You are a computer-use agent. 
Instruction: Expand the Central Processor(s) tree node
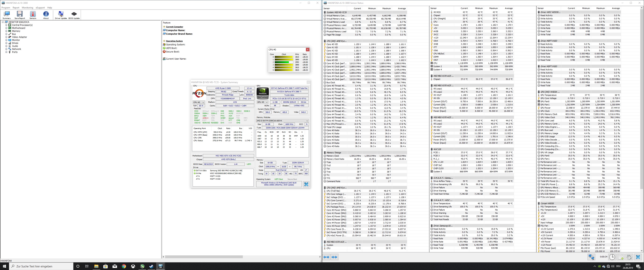[x=6, y=25]
